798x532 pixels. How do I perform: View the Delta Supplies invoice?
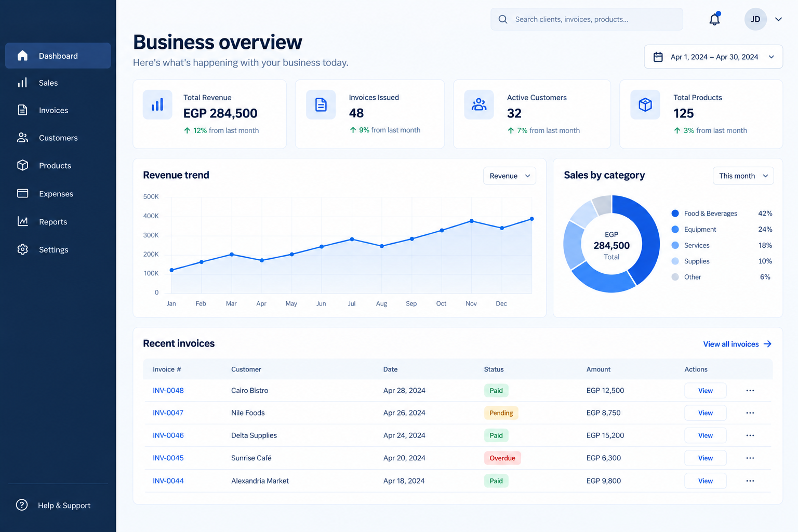pyautogui.click(x=705, y=435)
